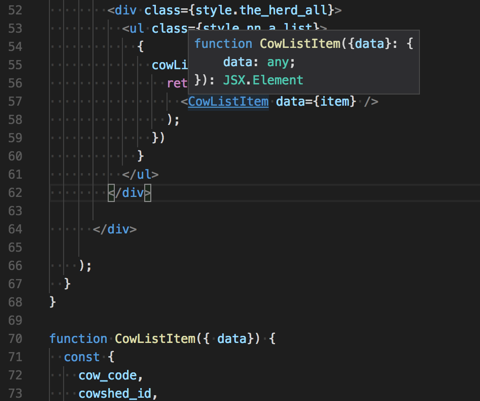The width and height of the screenshot is (480, 401).
Task: Click the const keyword on line 71
Action: pos(82,357)
